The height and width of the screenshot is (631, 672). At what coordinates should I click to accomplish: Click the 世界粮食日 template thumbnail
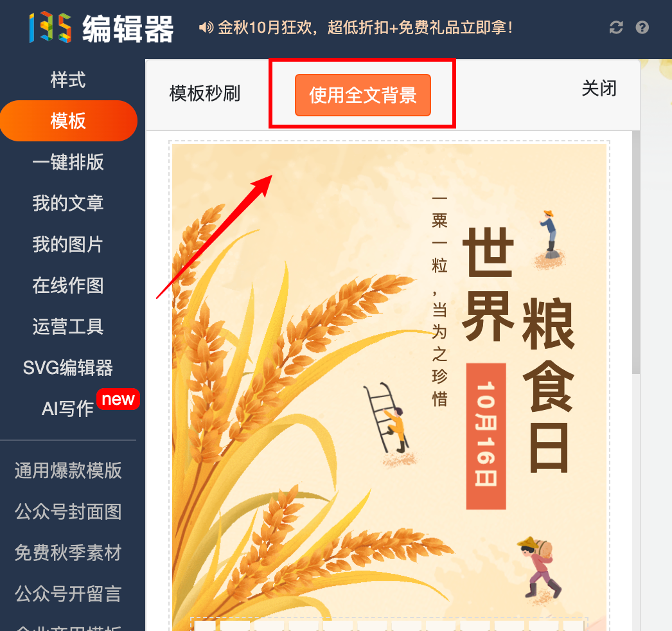click(x=389, y=386)
